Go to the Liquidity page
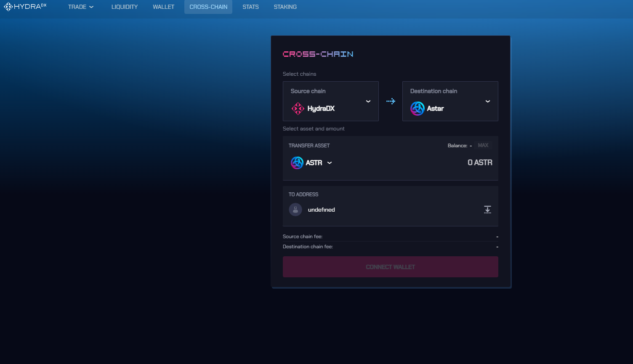Screen dimensions: 633x364 click(125, 7)
